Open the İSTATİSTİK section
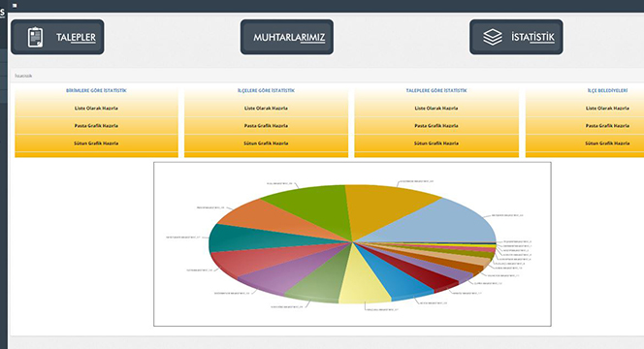 516,37
